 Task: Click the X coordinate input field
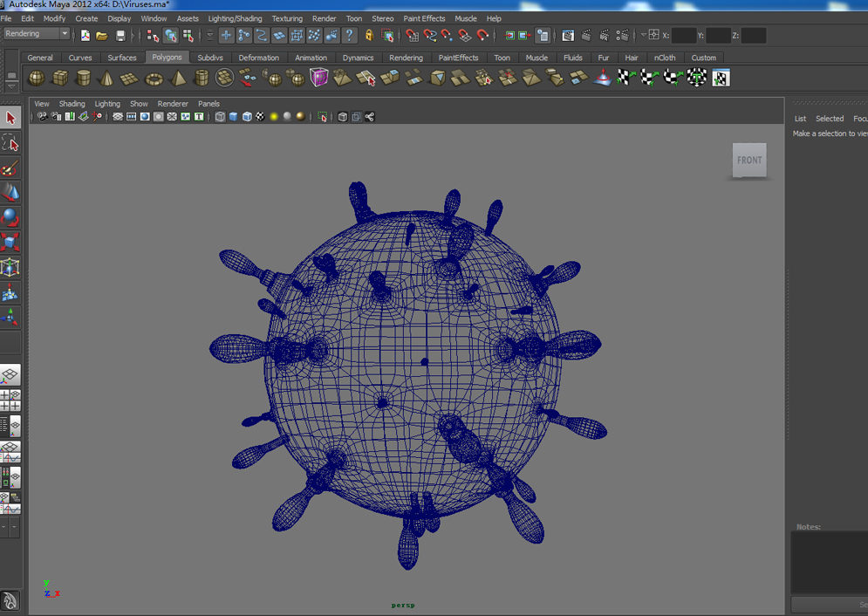(685, 35)
